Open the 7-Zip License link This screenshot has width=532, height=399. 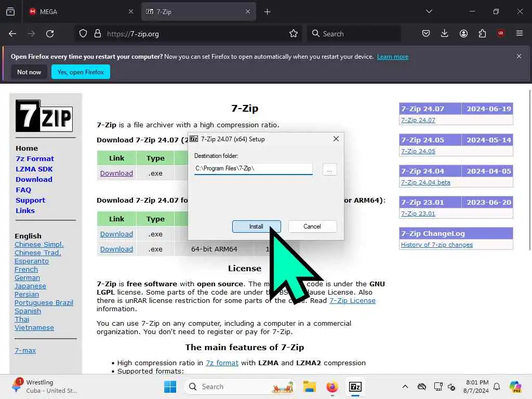[x=352, y=301]
